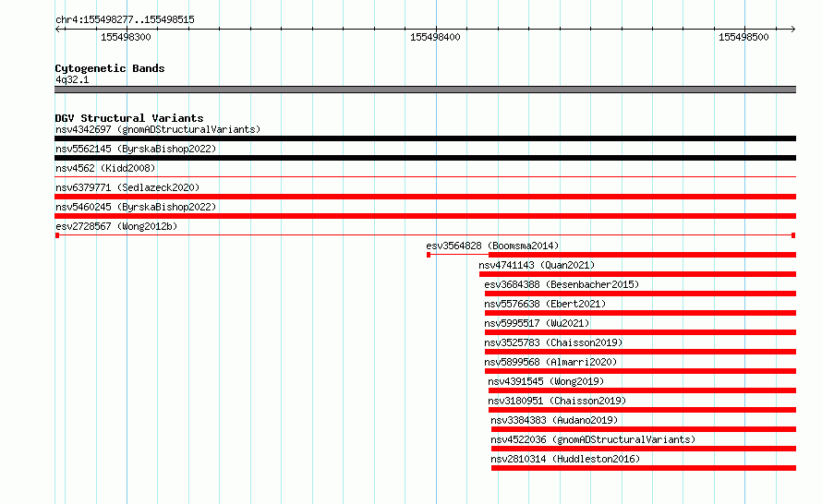
Task: Click the red bar under nsv3180951
Action: [x=642, y=410]
